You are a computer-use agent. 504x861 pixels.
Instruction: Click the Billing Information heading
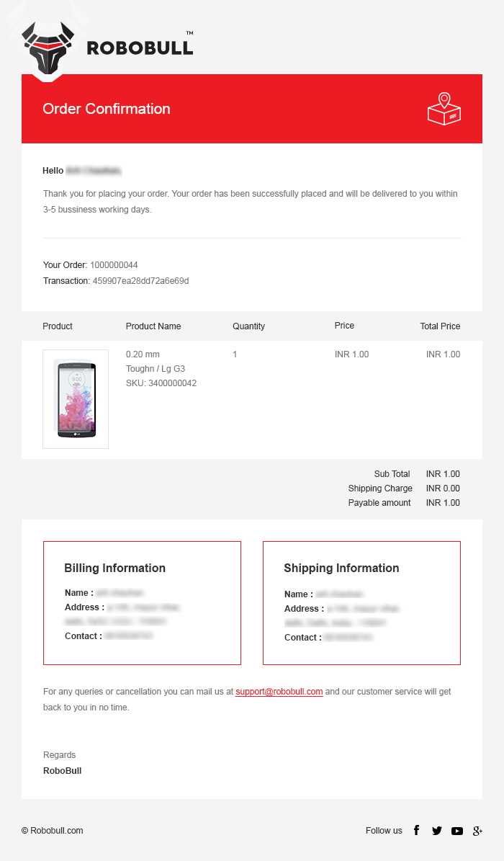pyautogui.click(x=114, y=568)
